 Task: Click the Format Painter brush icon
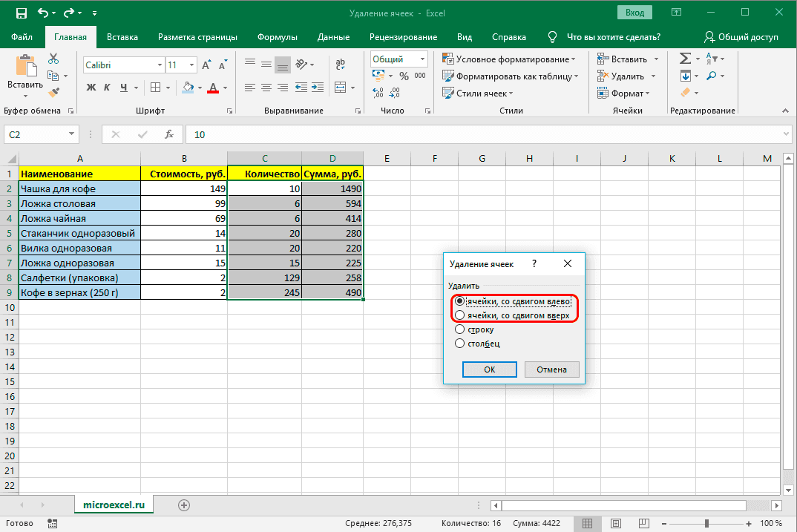[53, 92]
